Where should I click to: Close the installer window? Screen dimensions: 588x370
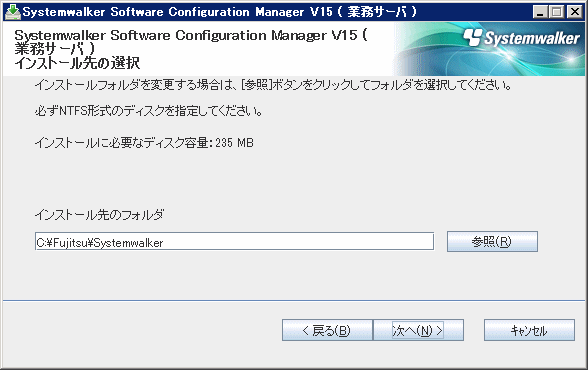(x=574, y=12)
